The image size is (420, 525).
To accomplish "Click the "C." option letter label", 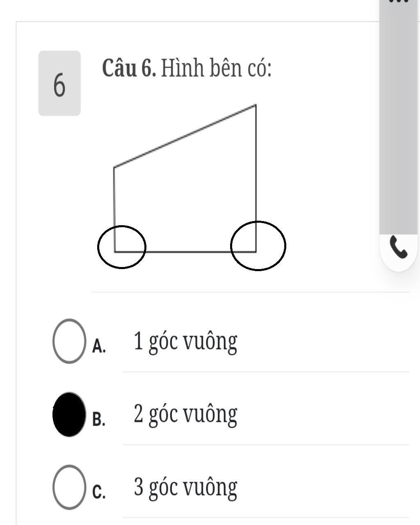I will tap(99, 492).
